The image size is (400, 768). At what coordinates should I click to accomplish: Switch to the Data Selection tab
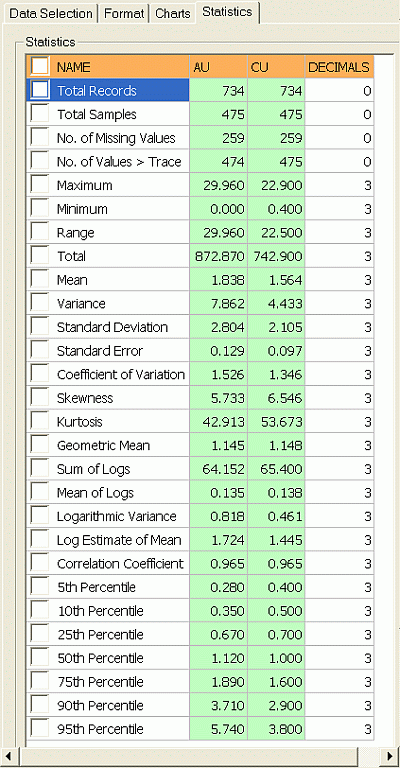pos(50,14)
